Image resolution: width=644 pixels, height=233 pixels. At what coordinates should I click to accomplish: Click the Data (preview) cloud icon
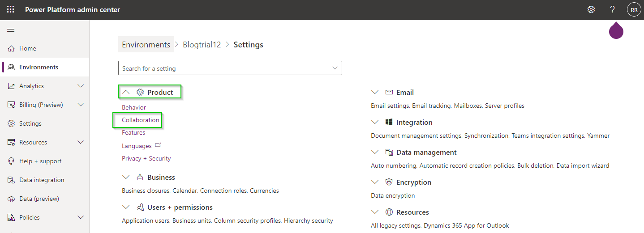point(11,199)
